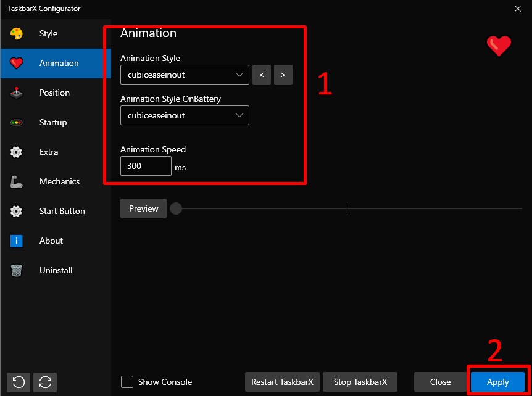Screen dimensions: 532x396
Task: Open the Animation Style OnBattery dropdown
Action: pyautogui.click(x=184, y=115)
